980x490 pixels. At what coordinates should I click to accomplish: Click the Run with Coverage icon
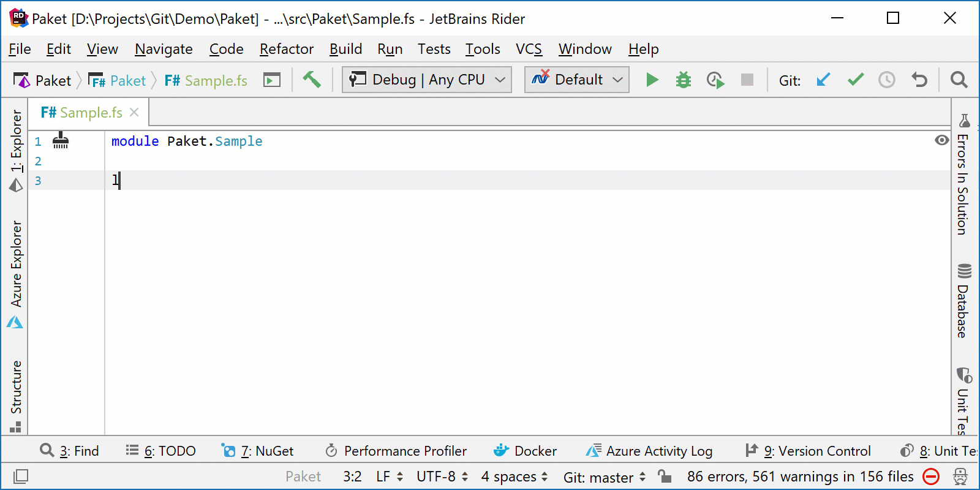[x=715, y=80]
